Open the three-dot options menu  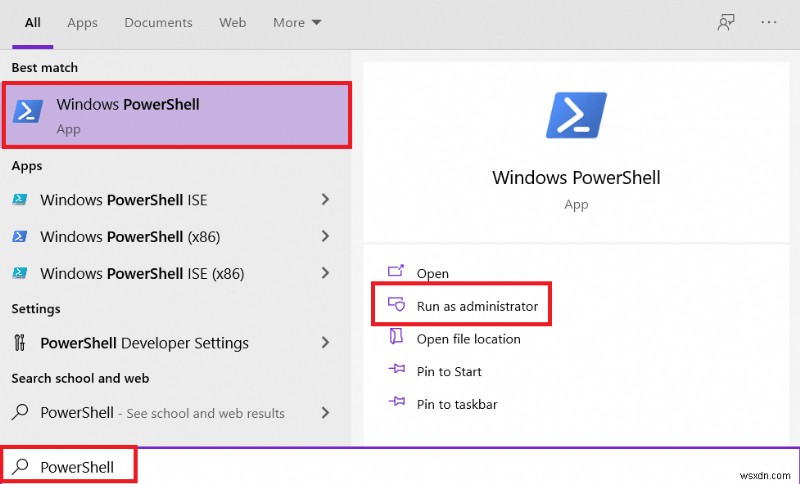[x=769, y=22]
